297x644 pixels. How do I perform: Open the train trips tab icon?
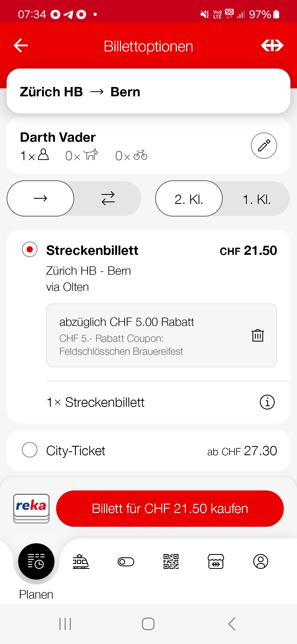[x=81, y=561]
